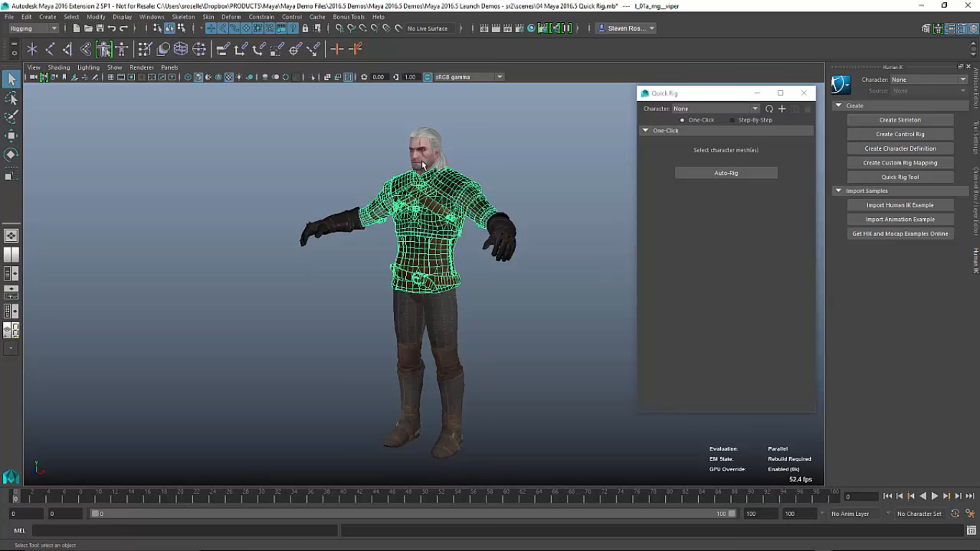Choose the Lasso Select tool
Viewport: 980px width, 551px height.
(11, 98)
